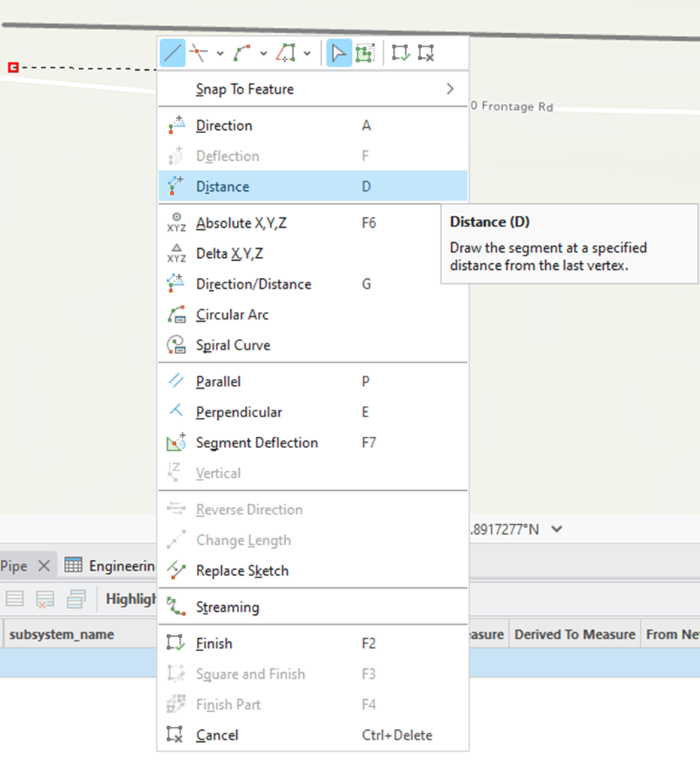
Task: Finish the sketch via green checkmark icon
Action: (399, 53)
